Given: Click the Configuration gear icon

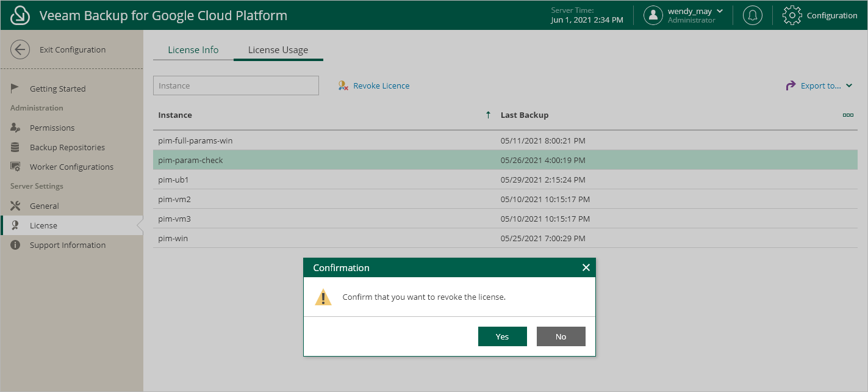Looking at the screenshot, I should pos(792,15).
